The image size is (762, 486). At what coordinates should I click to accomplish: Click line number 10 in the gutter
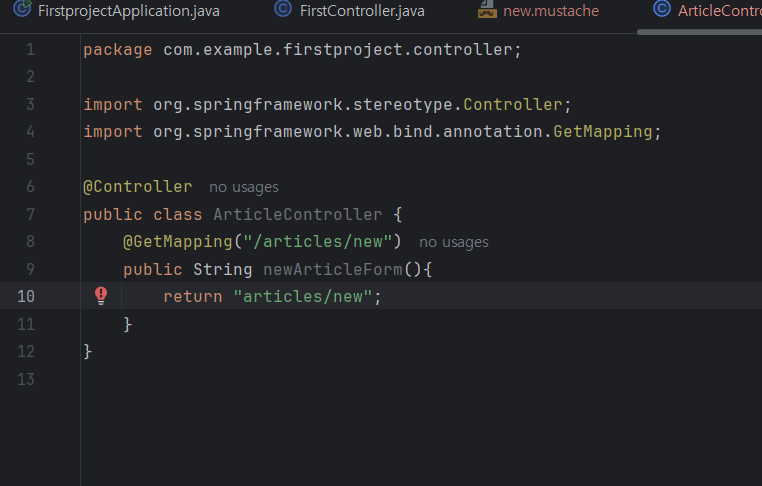tap(26, 296)
